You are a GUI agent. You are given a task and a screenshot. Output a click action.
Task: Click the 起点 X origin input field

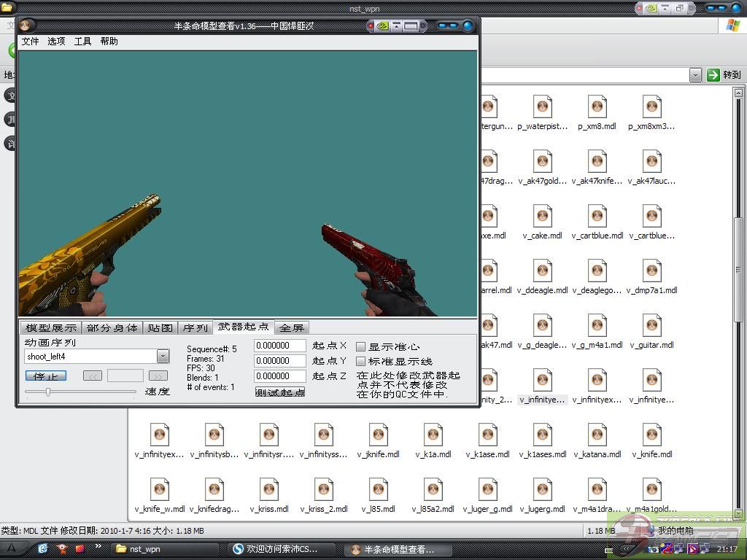[x=280, y=346]
